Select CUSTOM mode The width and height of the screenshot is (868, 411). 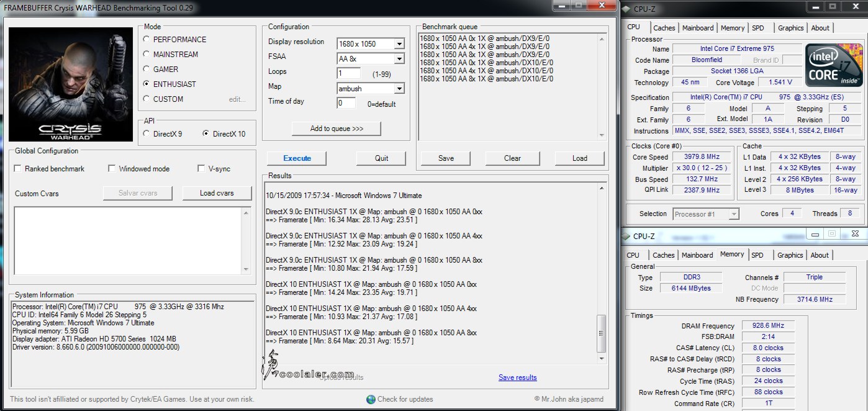pyautogui.click(x=147, y=99)
